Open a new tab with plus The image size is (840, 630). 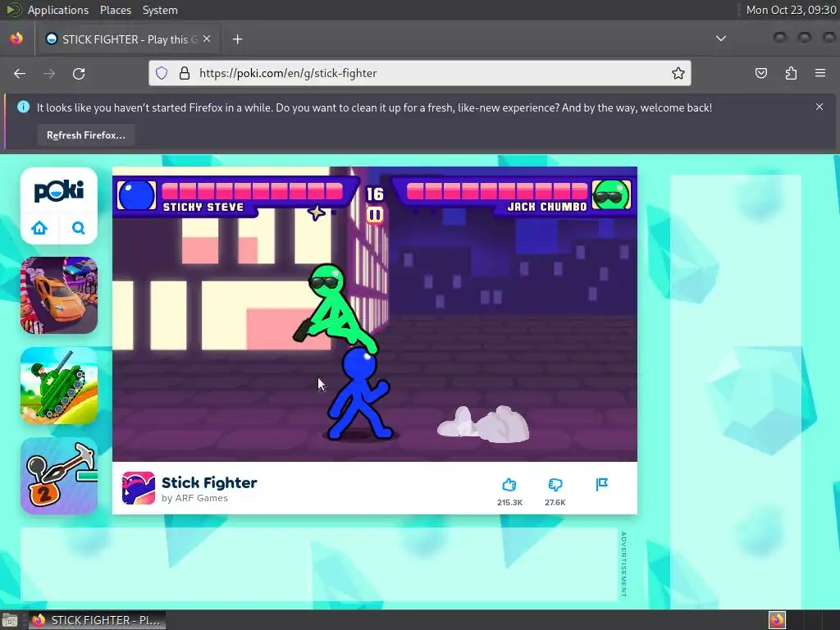coord(237,39)
